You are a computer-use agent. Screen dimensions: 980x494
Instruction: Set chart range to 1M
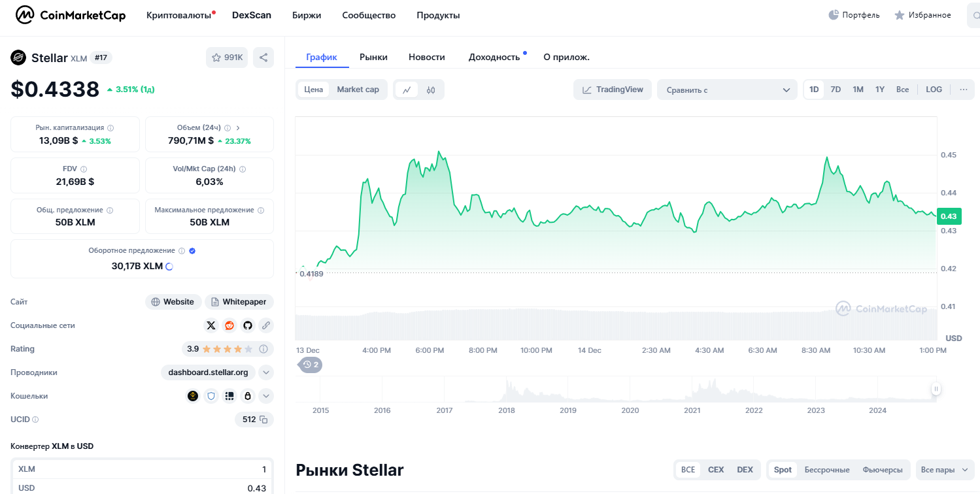(858, 90)
